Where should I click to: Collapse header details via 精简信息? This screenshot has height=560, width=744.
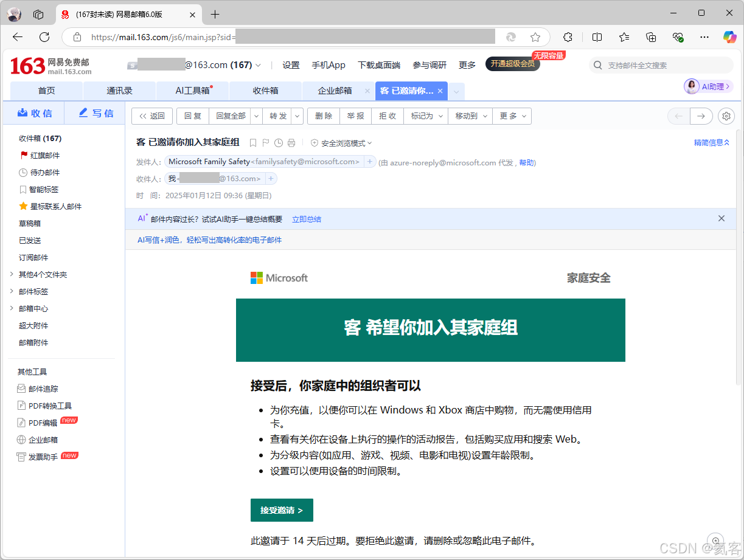pos(712,143)
